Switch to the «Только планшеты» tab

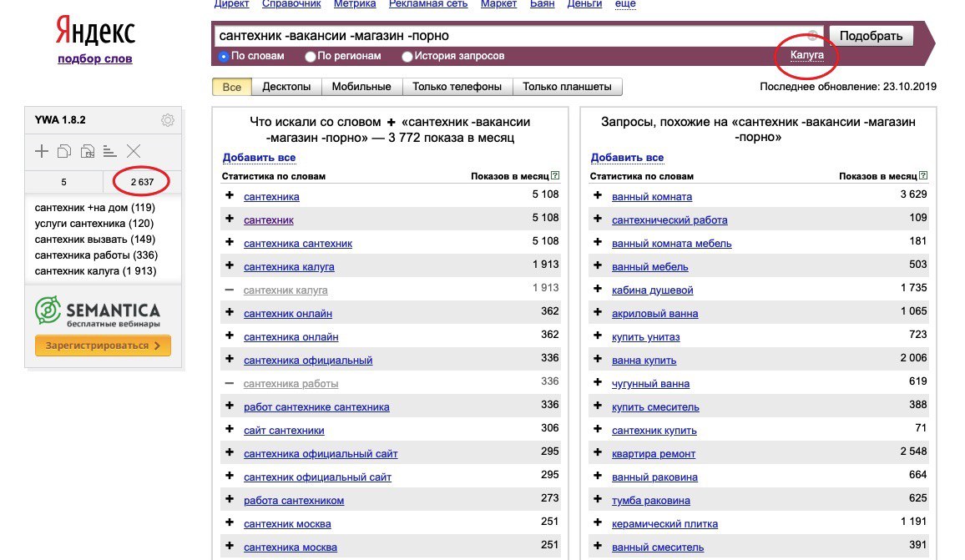(567, 87)
